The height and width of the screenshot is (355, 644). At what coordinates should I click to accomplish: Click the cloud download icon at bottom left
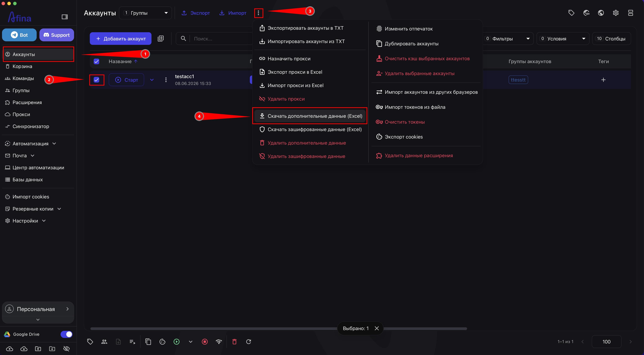[24, 349]
